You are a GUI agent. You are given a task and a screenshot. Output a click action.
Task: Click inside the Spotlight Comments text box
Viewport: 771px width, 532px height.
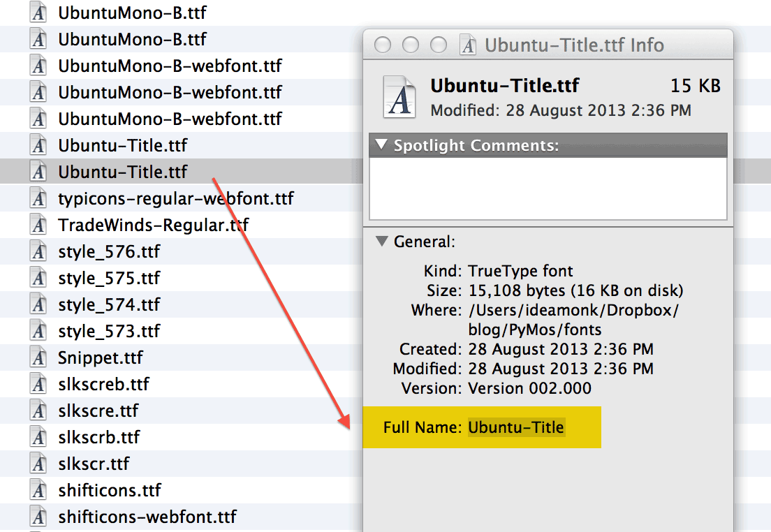pos(548,188)
